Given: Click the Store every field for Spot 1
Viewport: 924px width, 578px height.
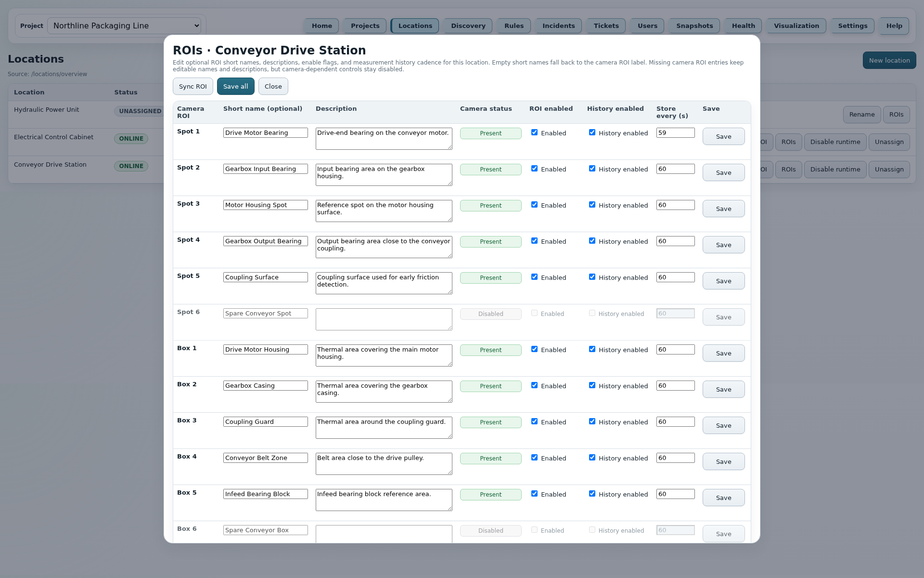Looking at the screenshot, I should (675, 132).
